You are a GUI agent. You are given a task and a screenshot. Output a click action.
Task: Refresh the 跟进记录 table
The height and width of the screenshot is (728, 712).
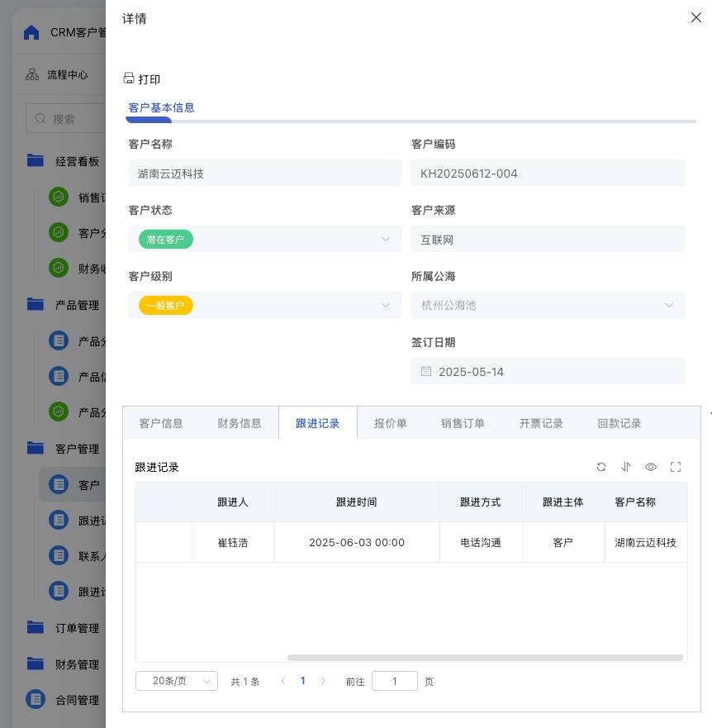[x=601, y=467]
